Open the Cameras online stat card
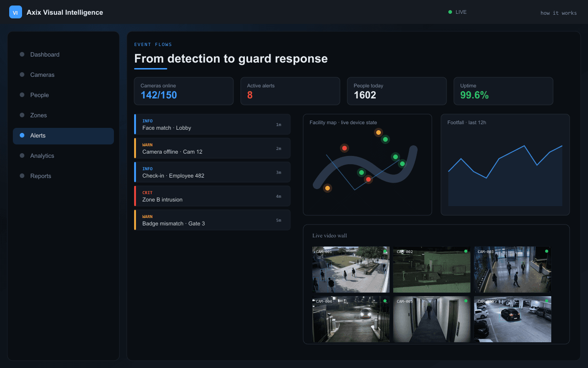 184,91
